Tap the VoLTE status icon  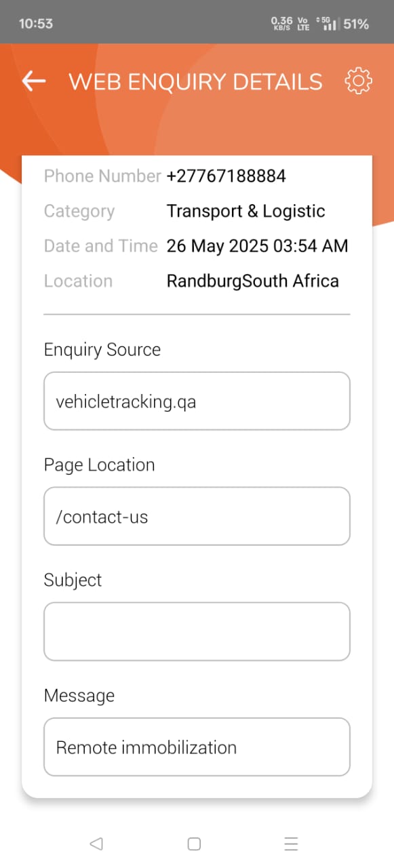coord(303,24)
